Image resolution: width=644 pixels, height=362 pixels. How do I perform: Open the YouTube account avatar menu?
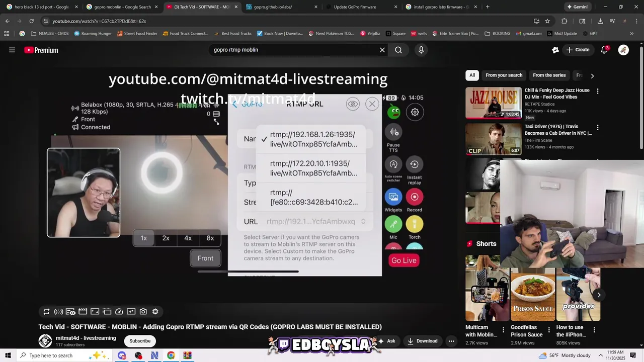point(623,50)
